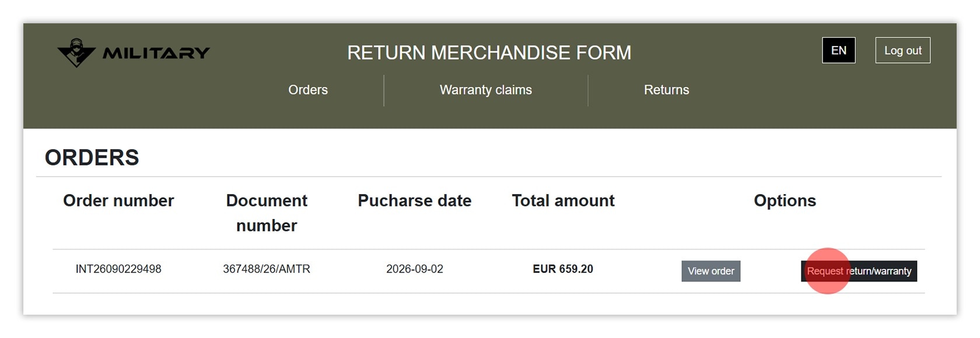Click the MILITARY brand wordmark
Viewport: 980px width, 338px height.
coord(156,54)
